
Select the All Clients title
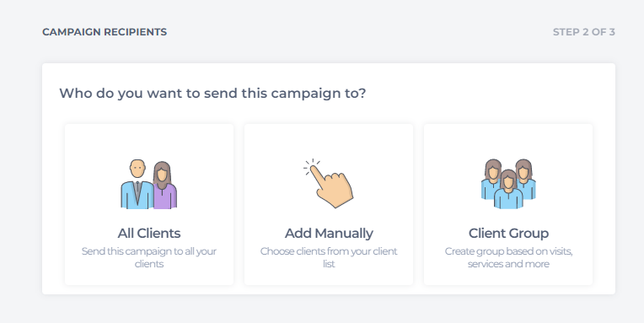[149, 233]
